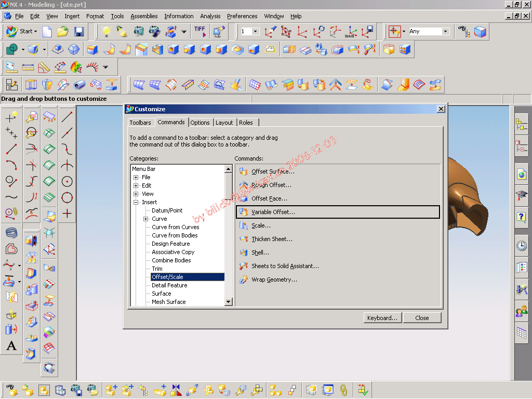The image size is (532, 399).
Task: Click the Shell command icon in list
Action: (244, 252)
